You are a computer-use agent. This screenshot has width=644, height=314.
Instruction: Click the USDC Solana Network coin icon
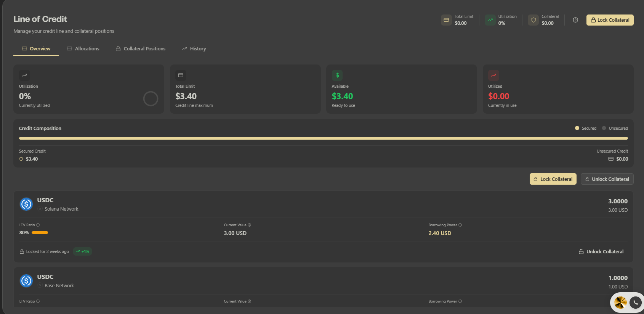click(x=26, y=204)
